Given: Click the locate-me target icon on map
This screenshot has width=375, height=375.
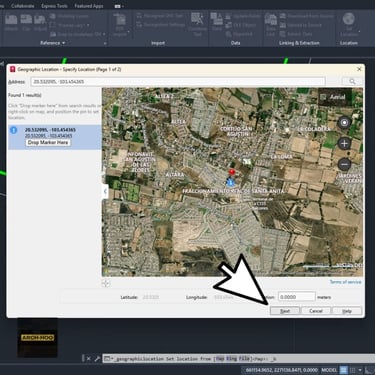Looking at the screenshot, I should click(344, 123).
